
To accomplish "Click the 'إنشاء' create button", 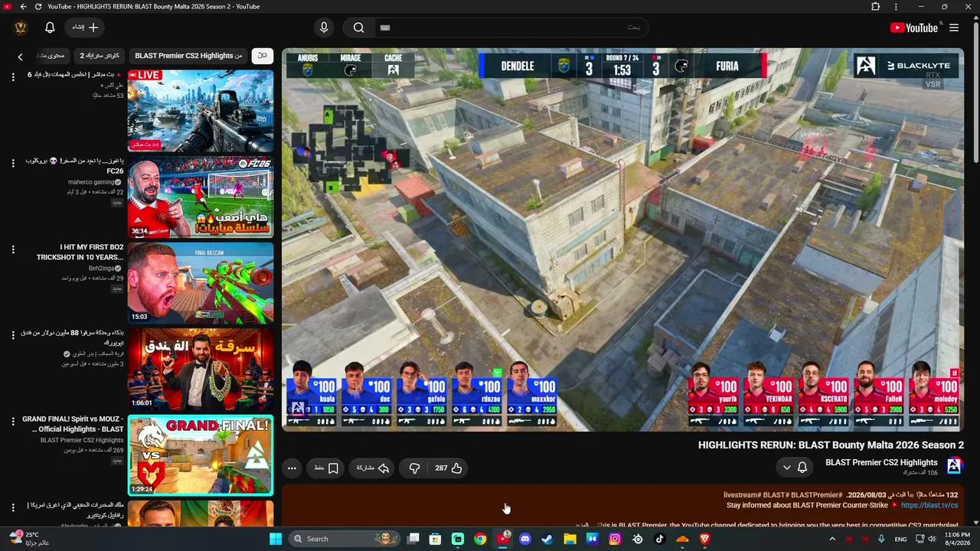I will [86, 28].
